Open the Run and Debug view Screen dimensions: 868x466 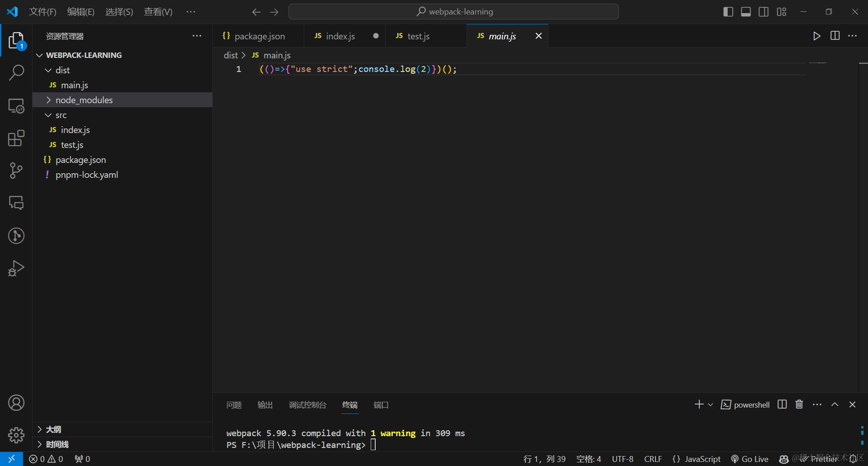point(16,268)
